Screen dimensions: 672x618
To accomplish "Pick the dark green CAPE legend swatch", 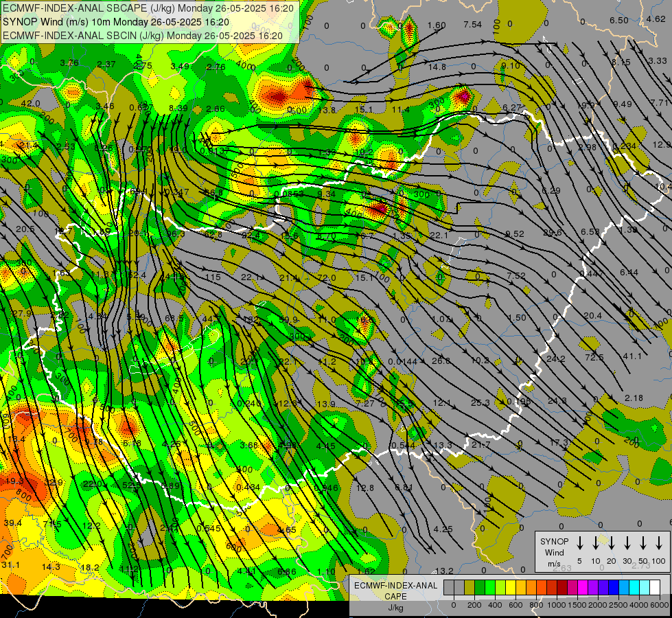I will click(480, 587).
